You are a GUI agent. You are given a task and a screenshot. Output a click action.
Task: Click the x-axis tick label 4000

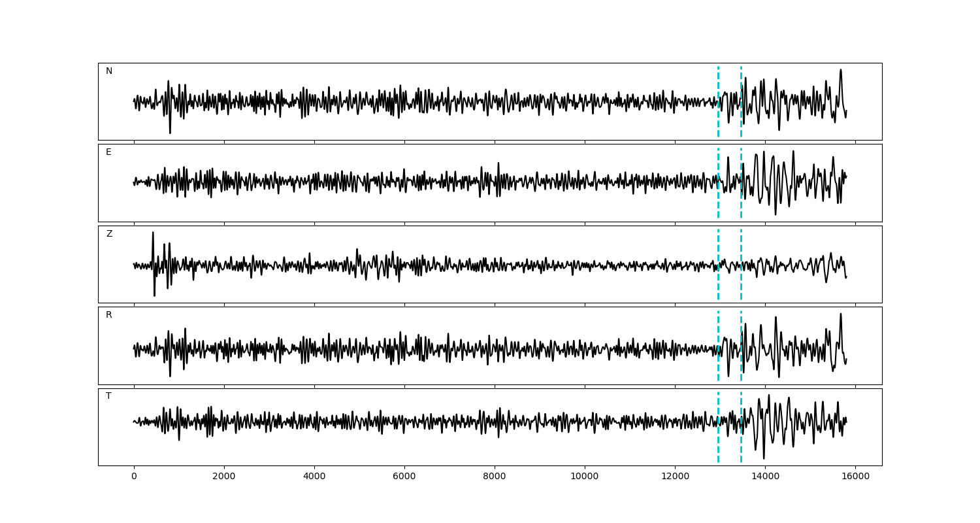coord(314,477)
